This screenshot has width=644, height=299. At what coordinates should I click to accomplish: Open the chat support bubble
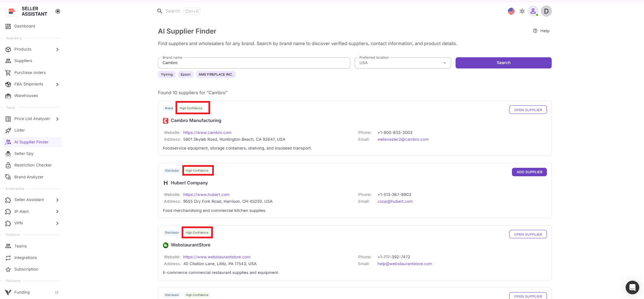click(x=632, y=287)
